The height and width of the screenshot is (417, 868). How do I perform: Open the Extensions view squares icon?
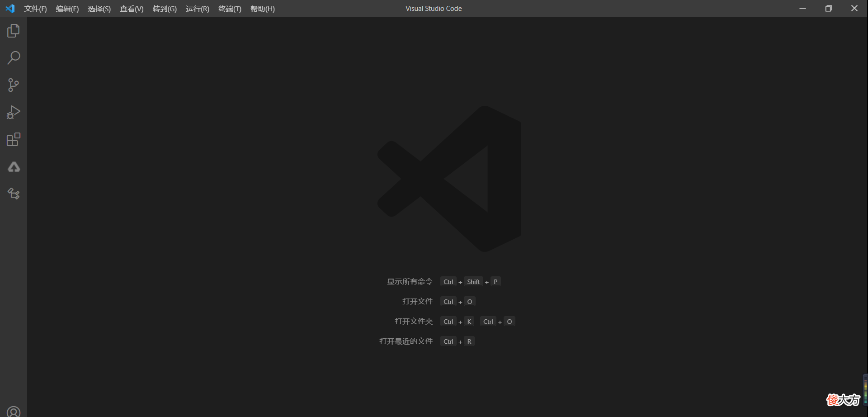point(14,139)
